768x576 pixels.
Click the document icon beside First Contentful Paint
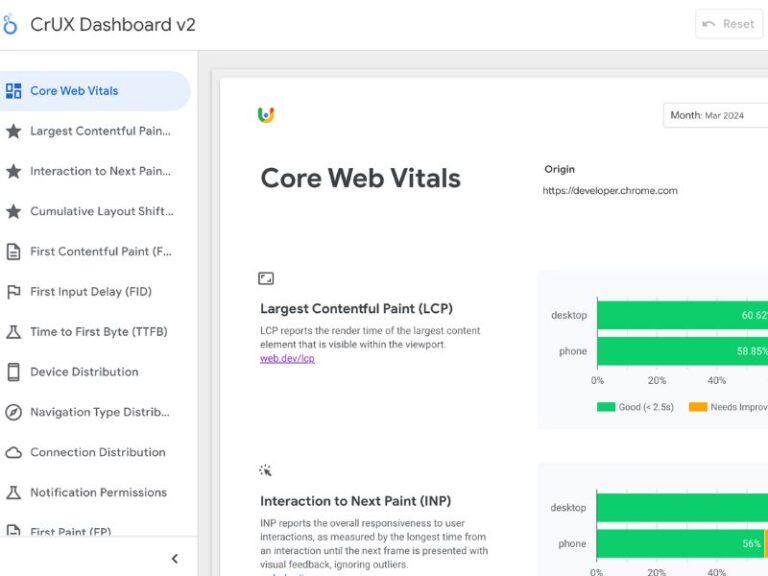pyautogui.click(x=14, y=251)
